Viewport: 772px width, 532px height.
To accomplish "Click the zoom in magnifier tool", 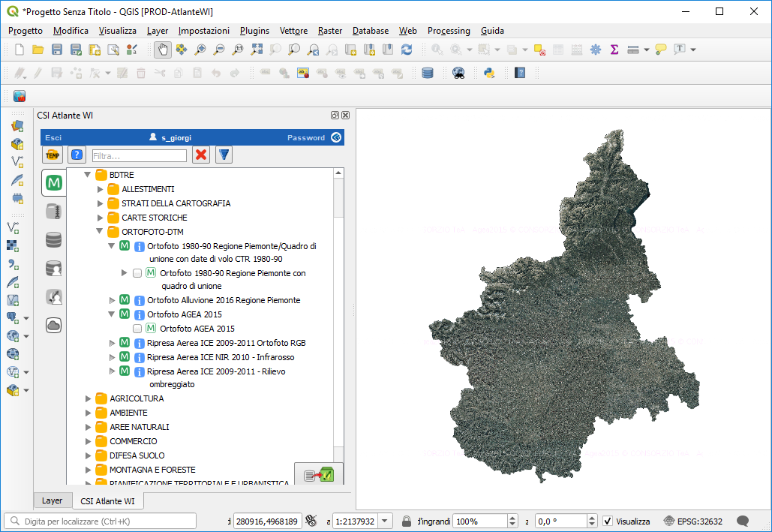I will pos(200,50).
